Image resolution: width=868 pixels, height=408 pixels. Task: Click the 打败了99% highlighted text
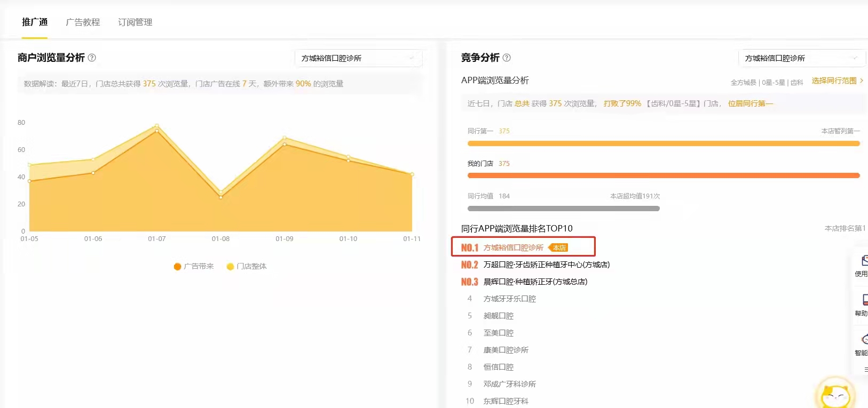pyautogui.click(x=622, y=103)
